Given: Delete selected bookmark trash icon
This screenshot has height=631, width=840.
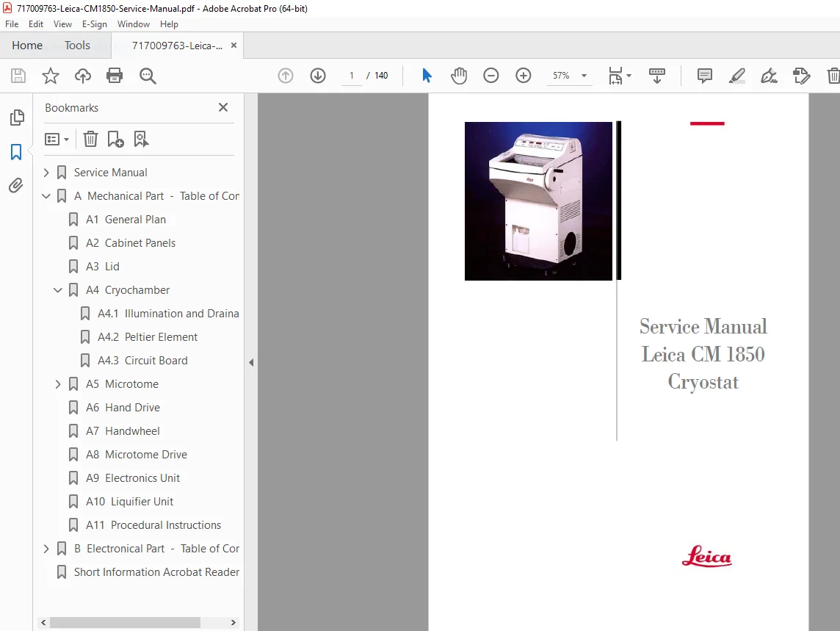Looking at the screenshot, I should pos(90,139).
